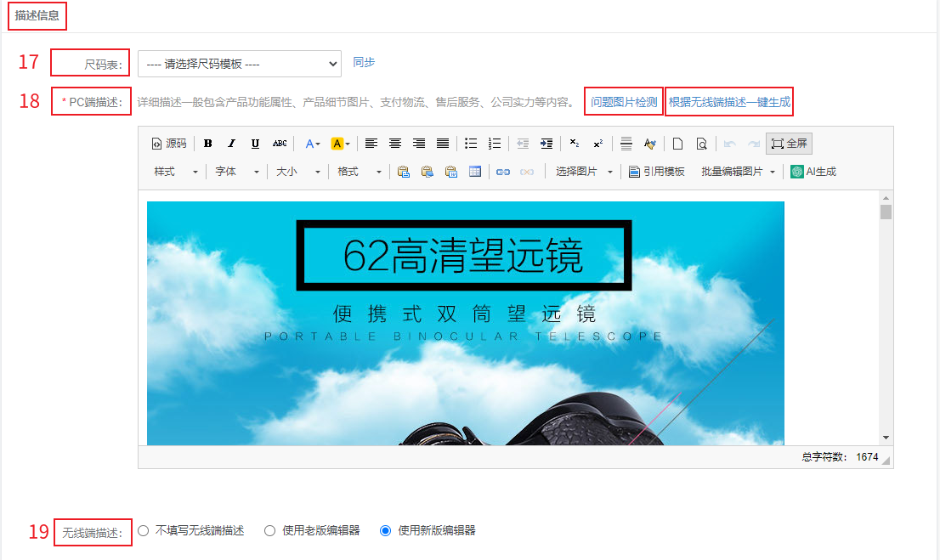The image size is (940, 560).
Task: Toggle underline formatting
Action: tap(255, 144)
